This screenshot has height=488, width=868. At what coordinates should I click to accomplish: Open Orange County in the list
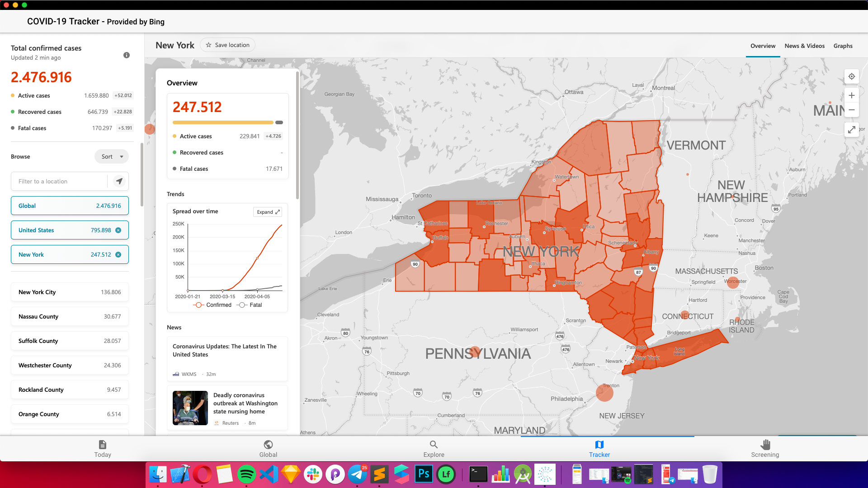(70, 414)
